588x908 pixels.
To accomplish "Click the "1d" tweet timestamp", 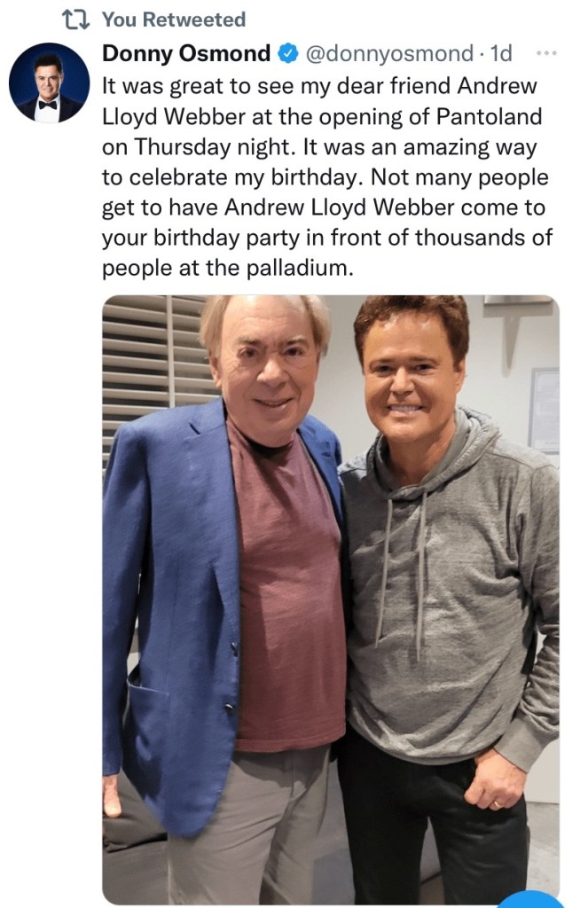I will (x=501, y=53).
